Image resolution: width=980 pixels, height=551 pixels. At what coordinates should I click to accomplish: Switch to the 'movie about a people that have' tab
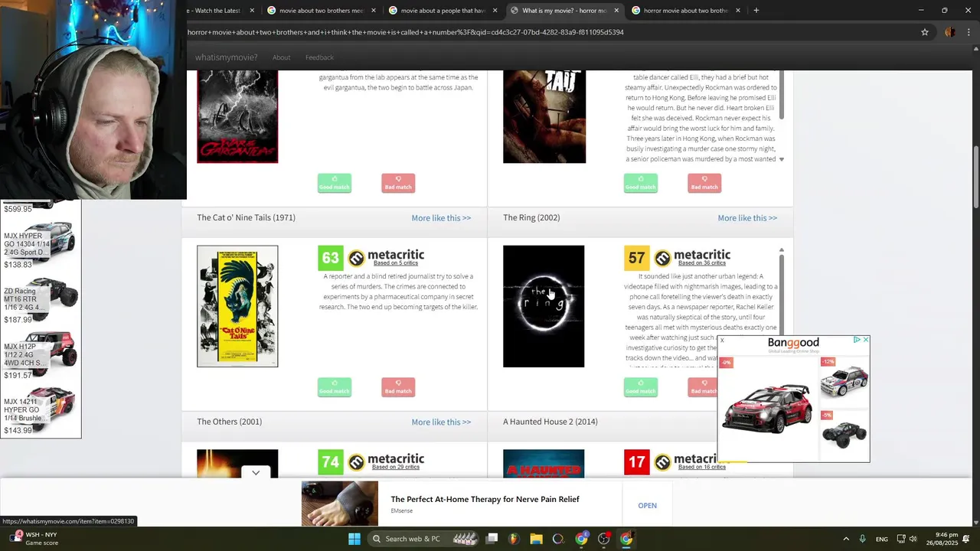443,11
